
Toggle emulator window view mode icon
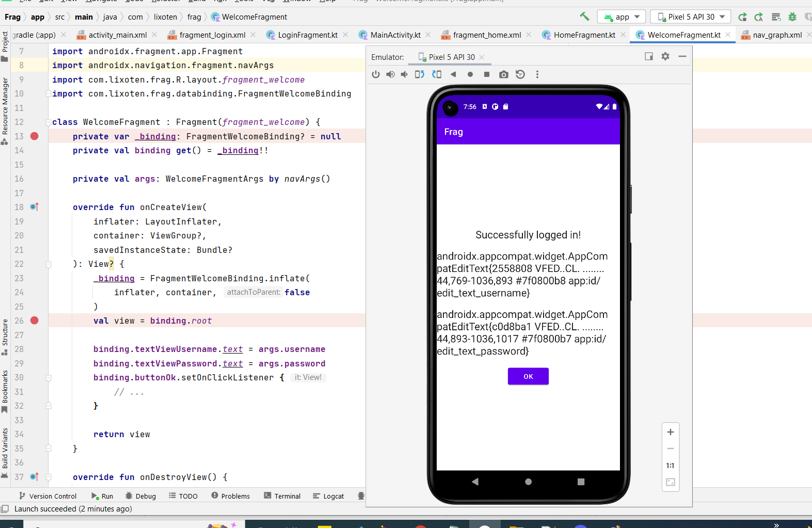point(649,56)
